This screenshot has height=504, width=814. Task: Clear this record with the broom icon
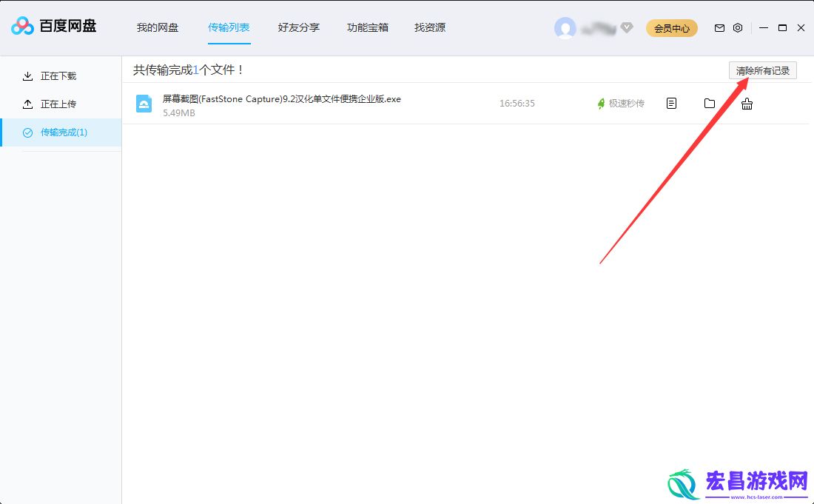[747, 104]
